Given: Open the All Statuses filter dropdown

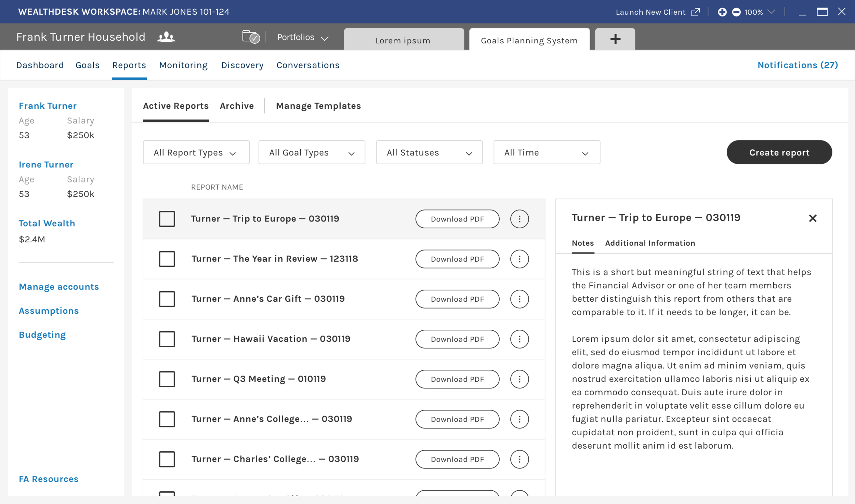Looking at the screenshot, I should point(429,152).
